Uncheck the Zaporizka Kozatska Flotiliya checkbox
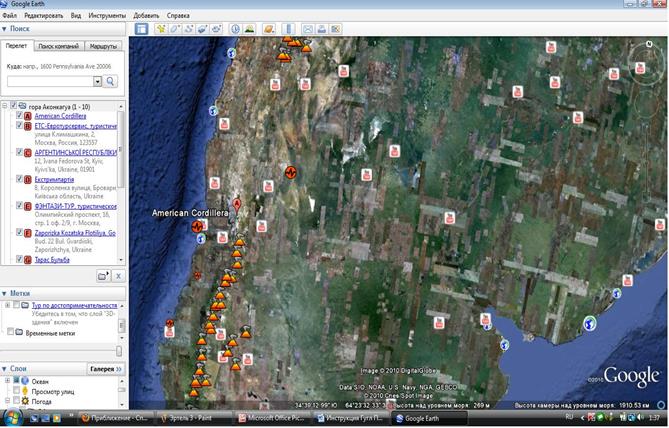 click(19, 232)
